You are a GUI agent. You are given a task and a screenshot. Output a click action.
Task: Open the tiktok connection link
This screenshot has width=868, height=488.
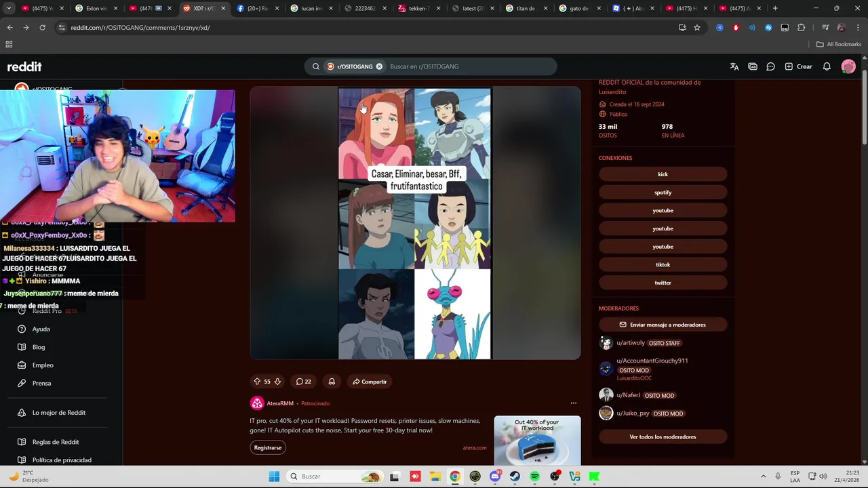(663, 264)
